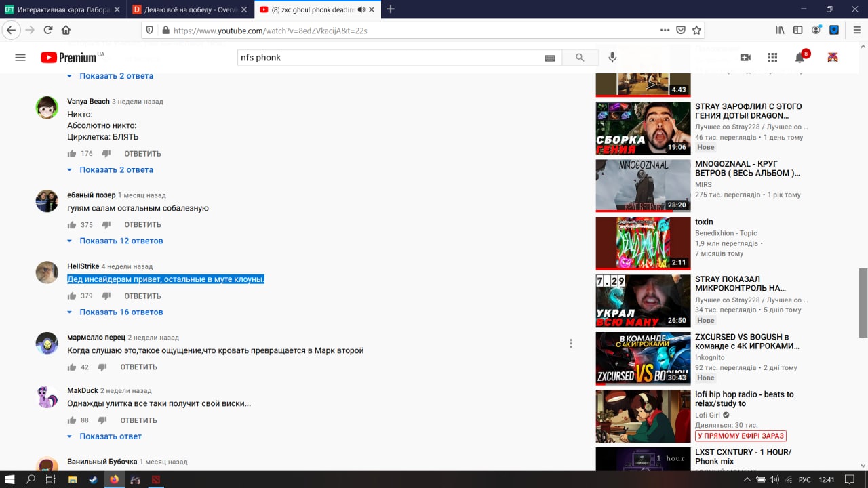Open LXST CXNTURY 1 HOUR Phonk mix

pyautogui.click(x=743, y=457)
